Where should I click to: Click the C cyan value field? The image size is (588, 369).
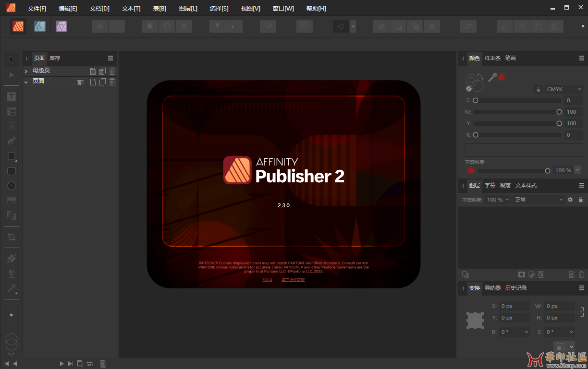[574, 100]
